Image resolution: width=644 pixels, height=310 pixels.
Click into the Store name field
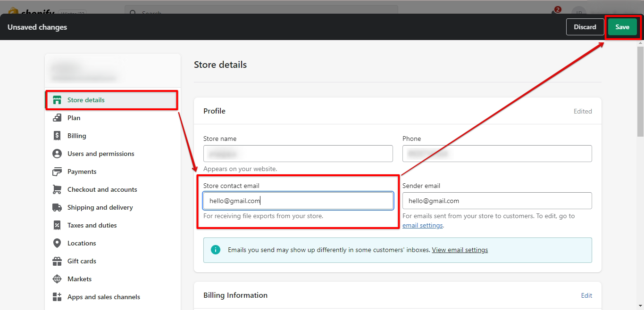[x=298, y=154]
